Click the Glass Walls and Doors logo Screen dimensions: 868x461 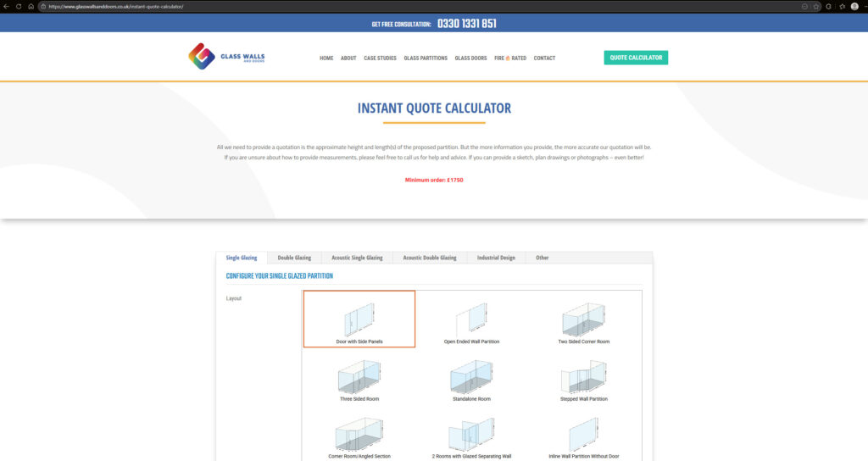[226, 57]
